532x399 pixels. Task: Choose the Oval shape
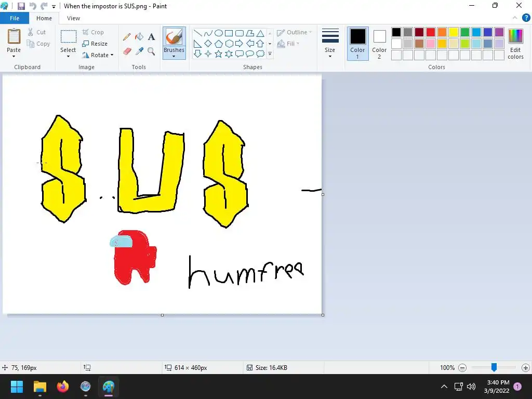coord(219,33)
